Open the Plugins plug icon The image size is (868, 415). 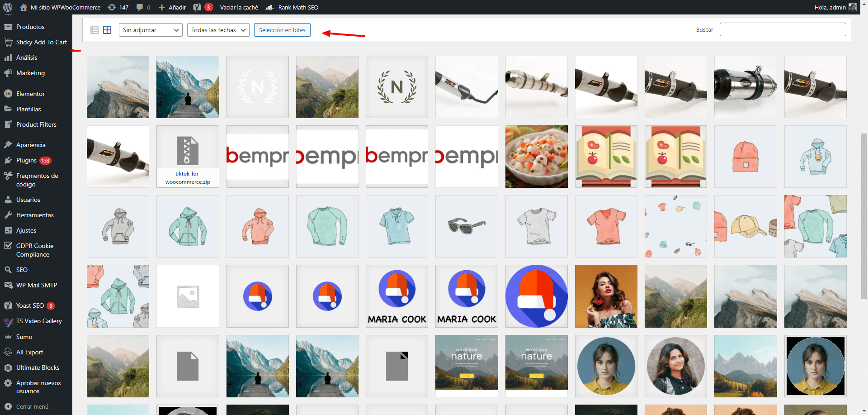click(x=8, y=160)
